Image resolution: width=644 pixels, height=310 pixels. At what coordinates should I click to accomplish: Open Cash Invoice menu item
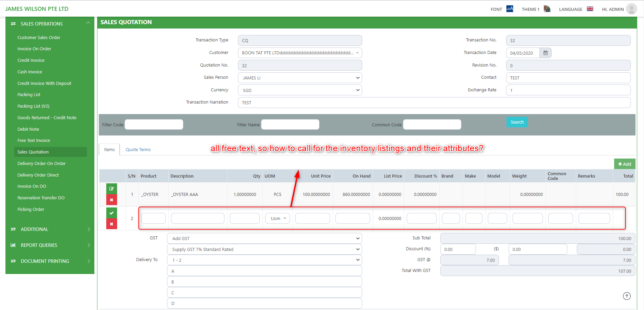click(x=30, y=72)
